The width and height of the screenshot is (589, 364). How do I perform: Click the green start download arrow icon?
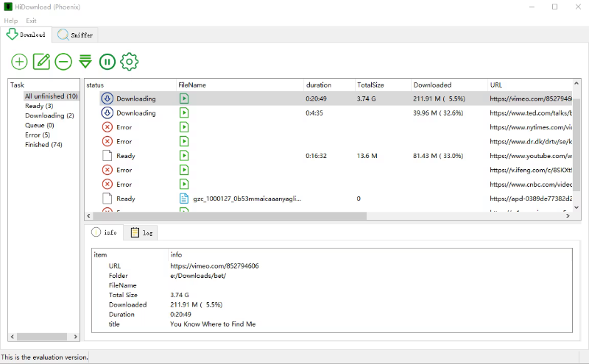pyautogui.click(x=85, y=62)
